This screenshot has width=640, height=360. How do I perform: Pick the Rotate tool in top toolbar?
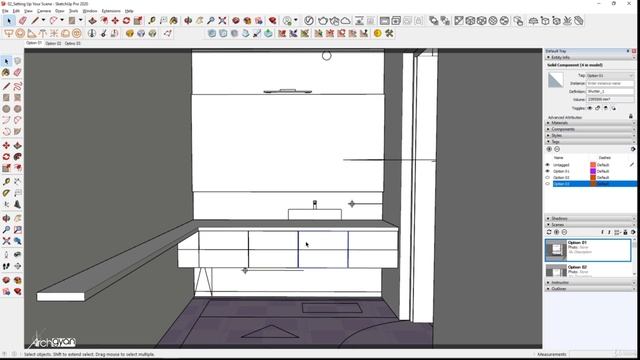click(127, 20)
